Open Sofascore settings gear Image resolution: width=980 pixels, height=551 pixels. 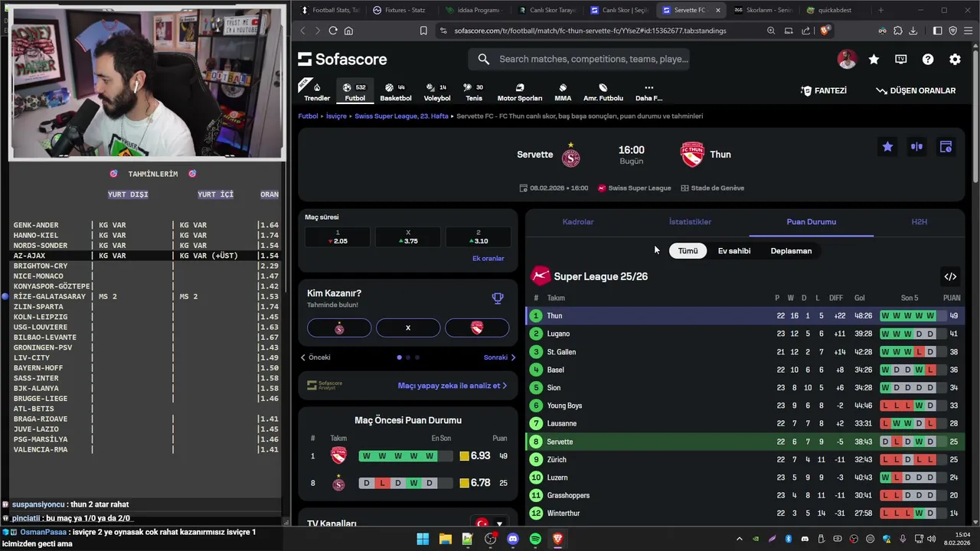tap(955, 59)
